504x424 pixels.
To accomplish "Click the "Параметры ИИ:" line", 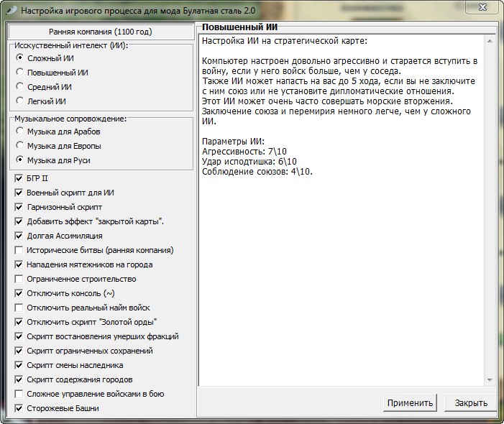I will pyautogui.click(x=233, y=142).
